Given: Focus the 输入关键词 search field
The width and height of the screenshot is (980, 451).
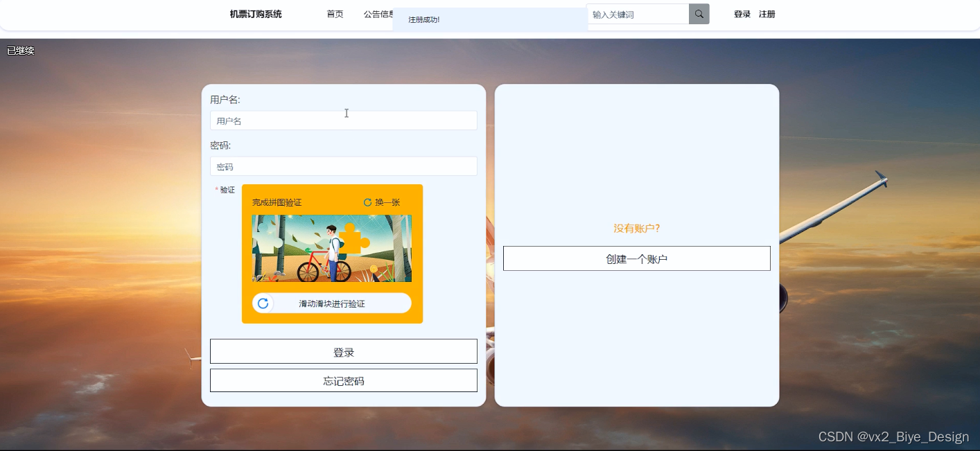Looking at the screenshot, I should 638,14.
